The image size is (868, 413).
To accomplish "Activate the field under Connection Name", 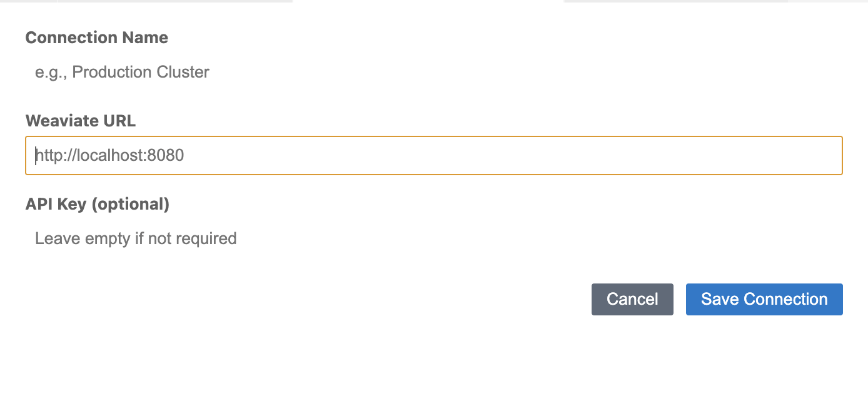I will point(433,73).
